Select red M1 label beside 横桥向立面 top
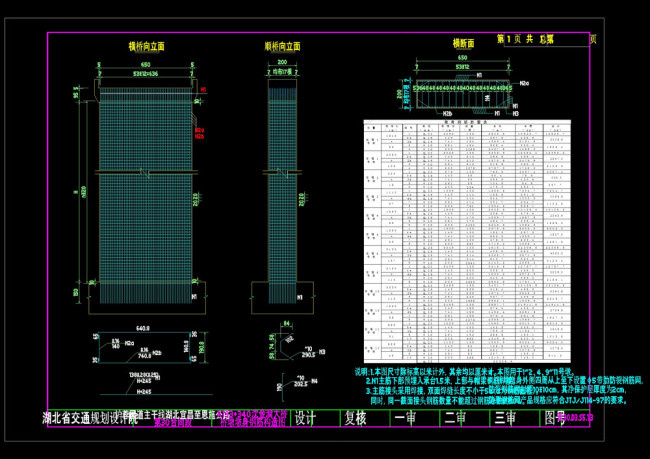 [204, 90]
